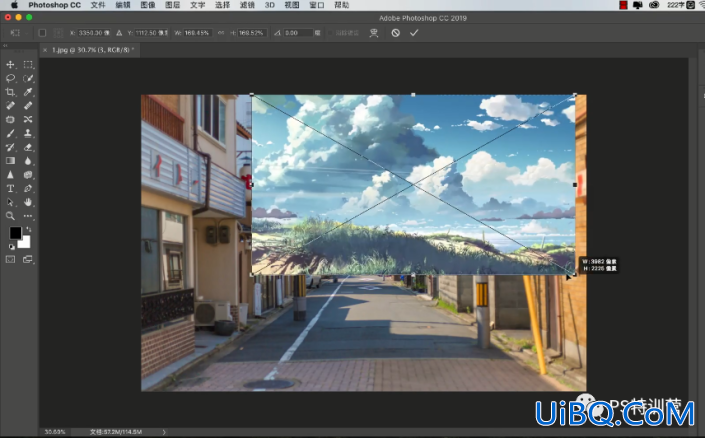
Task: Change the screen mode icon
Action: pyautogui.click(x=28, y=259)
